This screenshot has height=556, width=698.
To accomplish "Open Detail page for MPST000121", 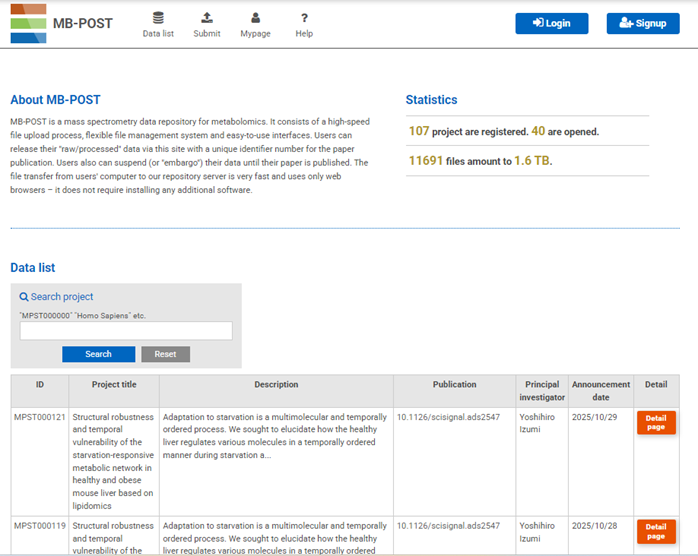I will (656, 423).
